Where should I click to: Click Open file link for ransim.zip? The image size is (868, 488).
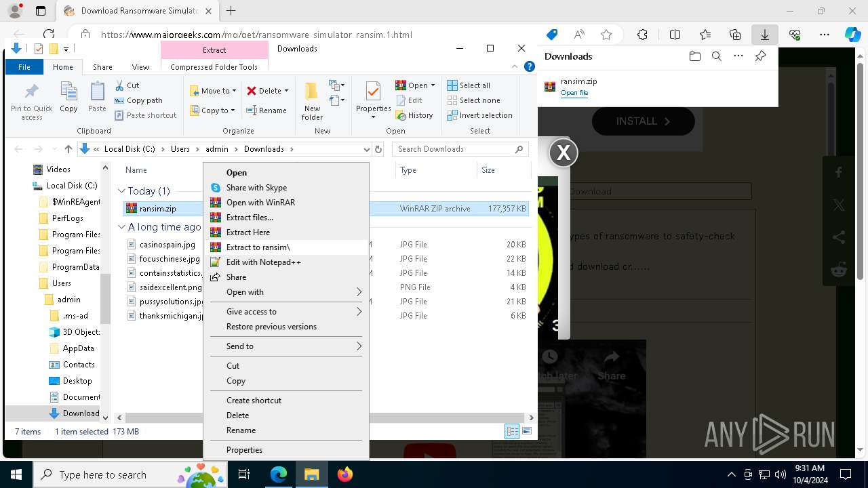[574, 93]
